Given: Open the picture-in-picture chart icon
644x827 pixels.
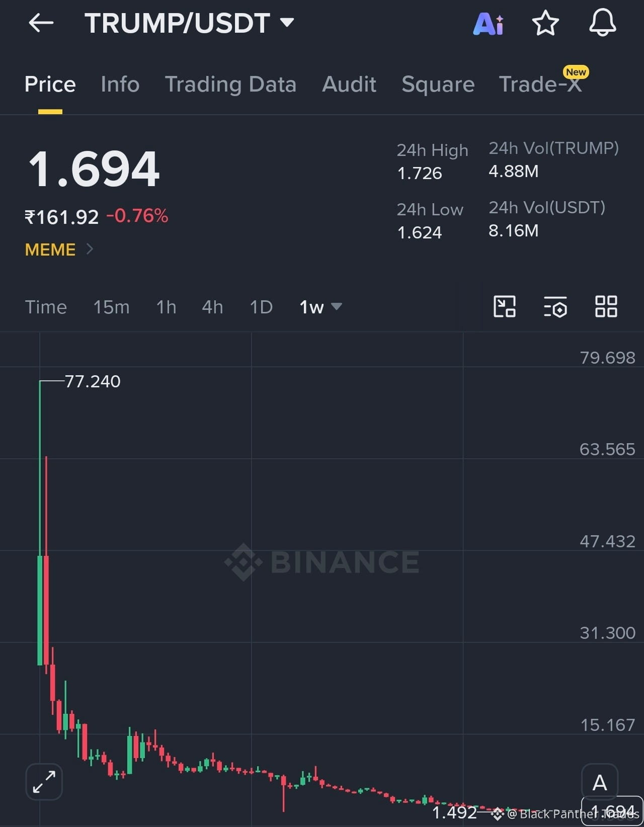Looking at the screenshot, I should [505, 306].
